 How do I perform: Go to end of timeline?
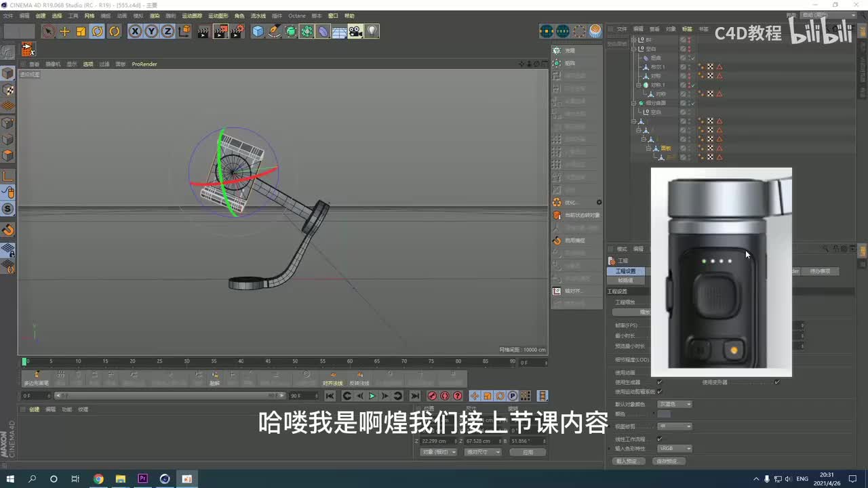coord(415,396)
